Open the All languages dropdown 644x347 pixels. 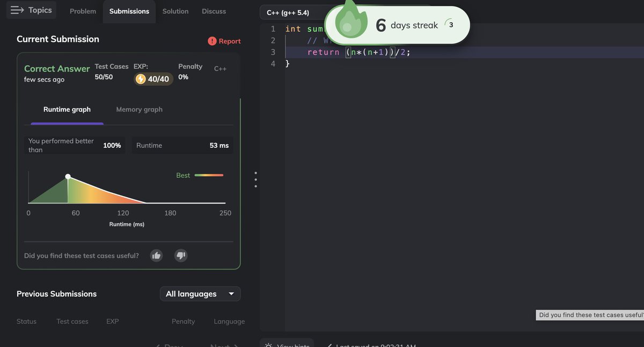pos(200,294)
